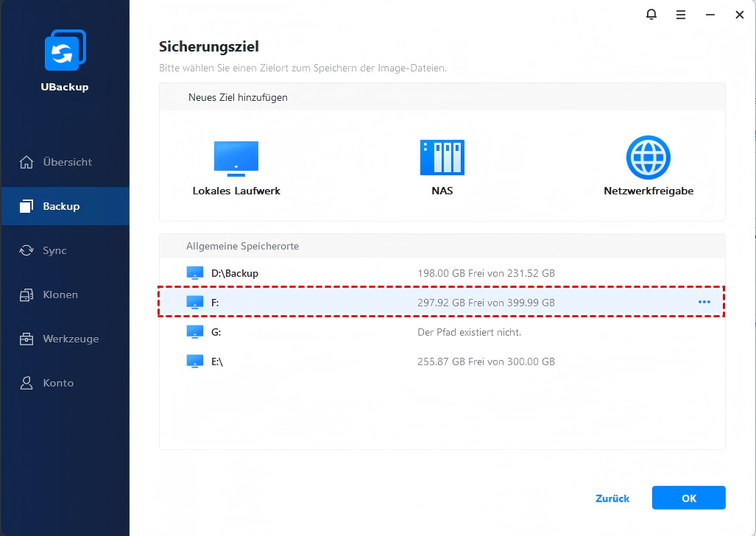Screen dimensions: 756x536
Task: Open the notifications bell icon
Action: click(651, 14)
